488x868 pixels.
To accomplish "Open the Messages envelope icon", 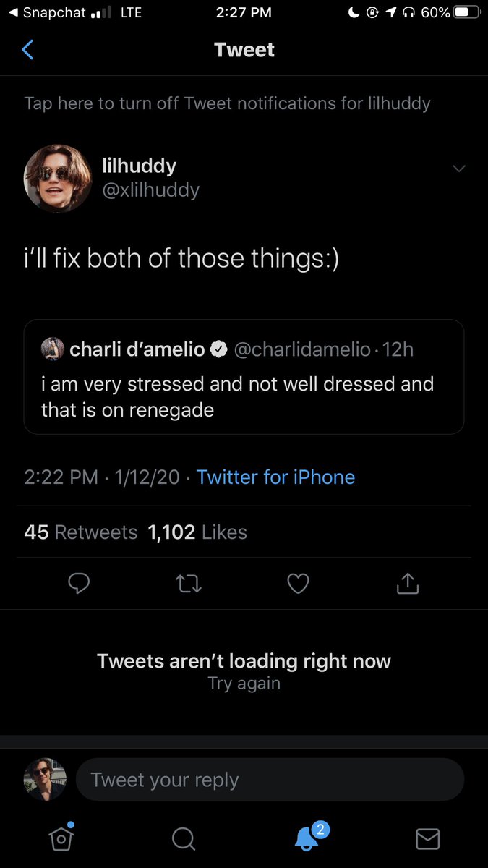I will coord(428,838).
